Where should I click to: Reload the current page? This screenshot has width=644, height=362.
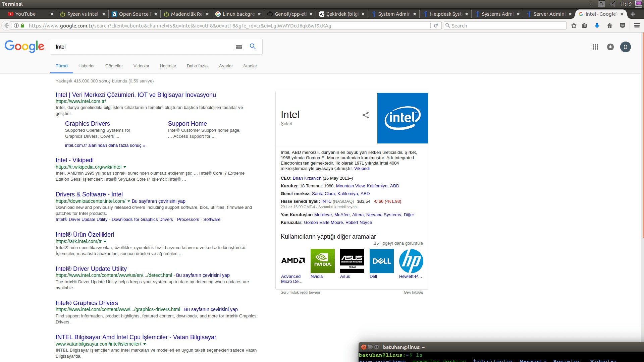436,25
